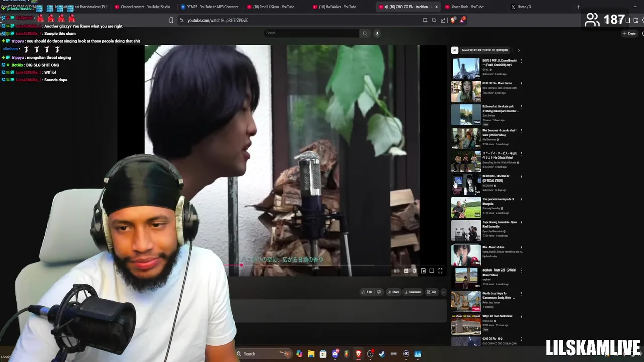The image size is (644, 362).
Task: Dislike the video with thumbs-down
Action: (x=379, y=292)
